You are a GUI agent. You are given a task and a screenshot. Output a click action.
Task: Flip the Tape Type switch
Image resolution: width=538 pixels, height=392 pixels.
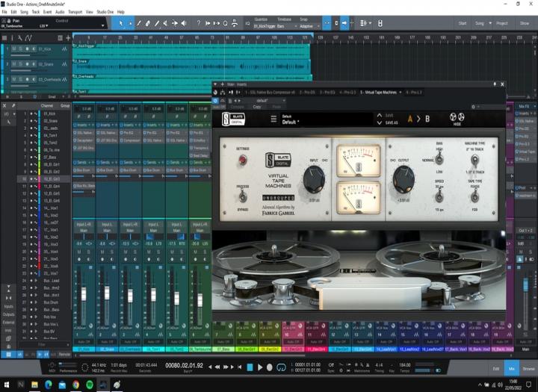click(474, 197)
